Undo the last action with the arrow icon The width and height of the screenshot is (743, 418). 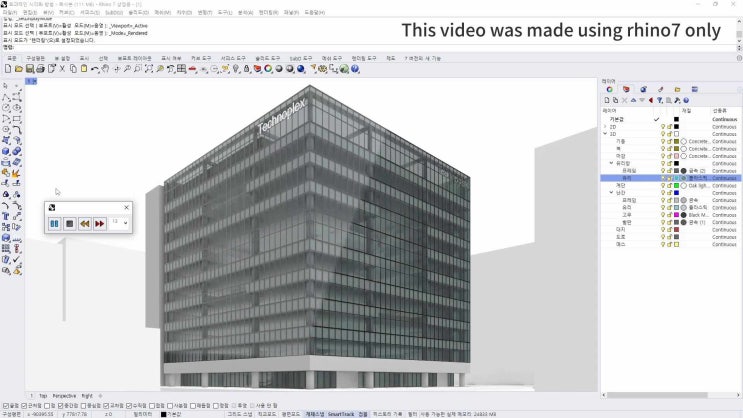(x=95, y=69)
